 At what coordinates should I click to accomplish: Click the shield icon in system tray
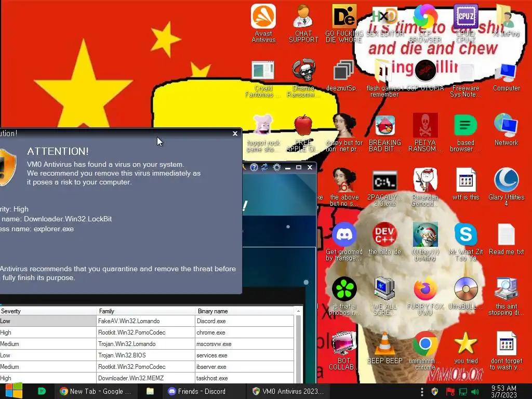click(435, 392)
